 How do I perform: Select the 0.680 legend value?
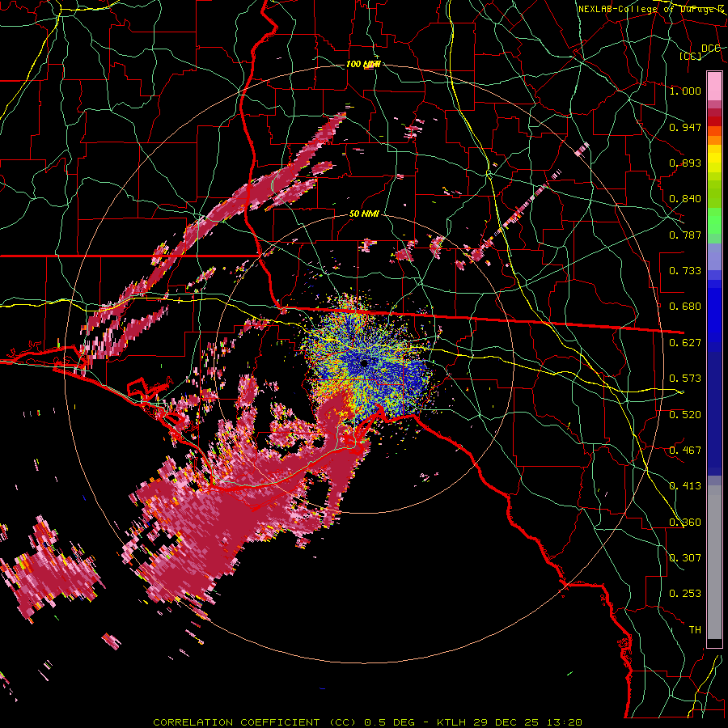coord(685,307)
